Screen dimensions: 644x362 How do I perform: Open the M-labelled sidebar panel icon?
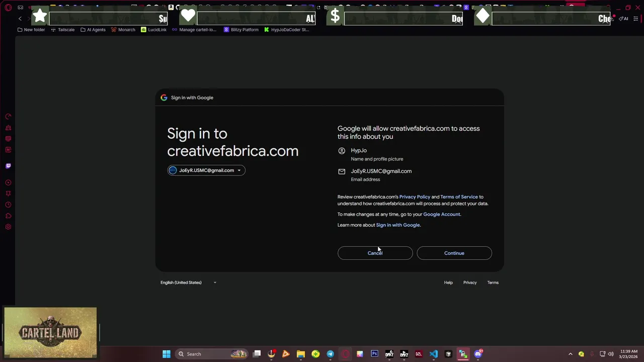click(8, 150)
